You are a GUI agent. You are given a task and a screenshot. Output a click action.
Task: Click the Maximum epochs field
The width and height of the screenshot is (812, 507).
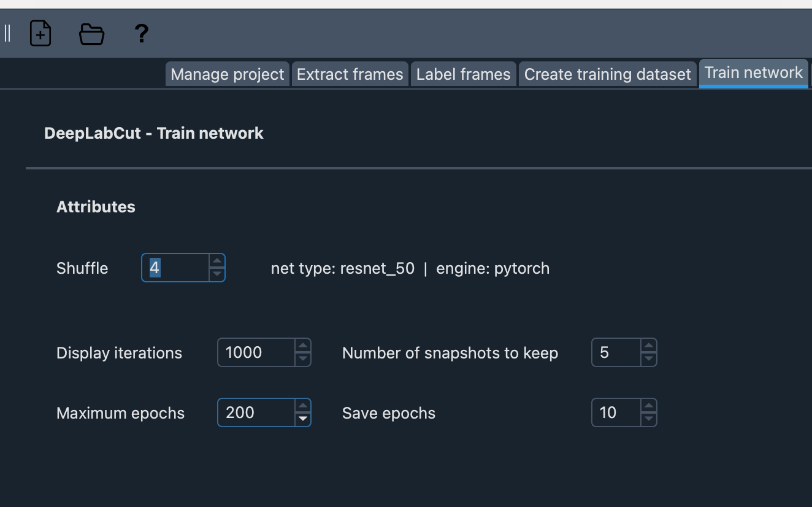[256, 412]
